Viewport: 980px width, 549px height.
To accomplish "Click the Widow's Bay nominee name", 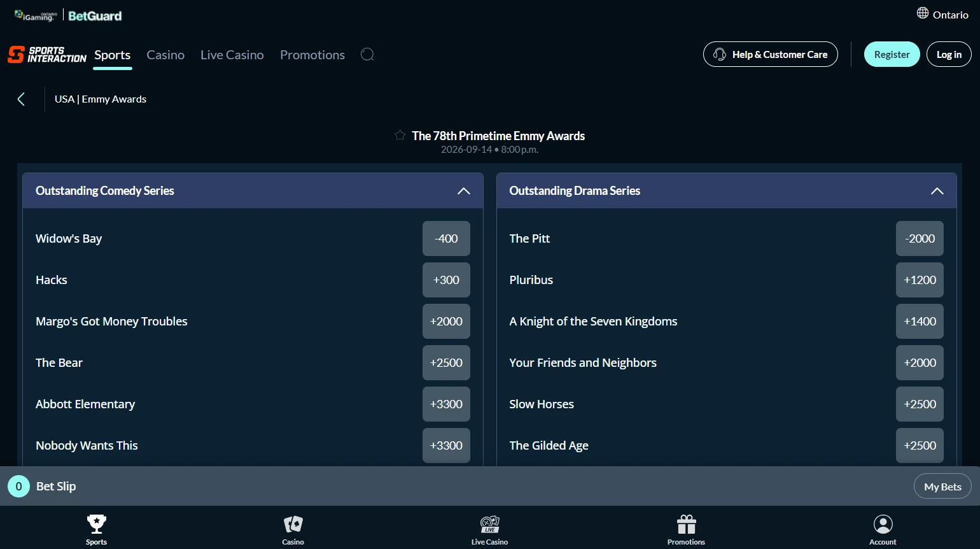I will (x=69, y=239).
